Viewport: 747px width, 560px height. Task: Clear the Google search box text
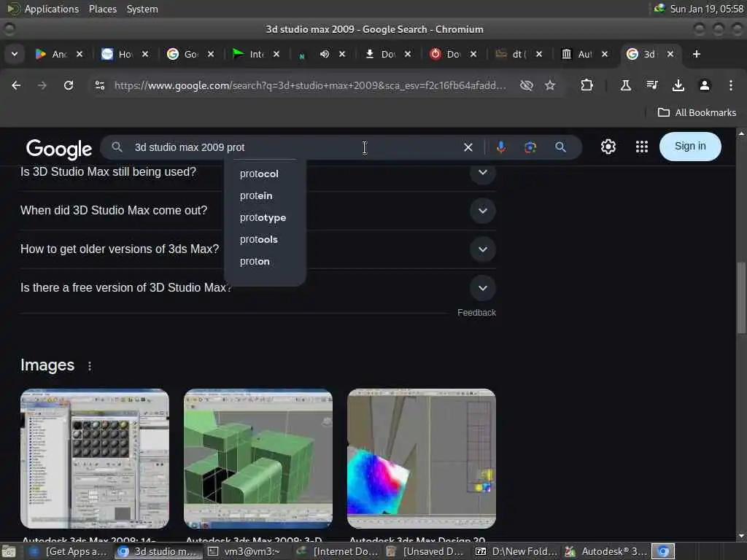pos(468,147)
